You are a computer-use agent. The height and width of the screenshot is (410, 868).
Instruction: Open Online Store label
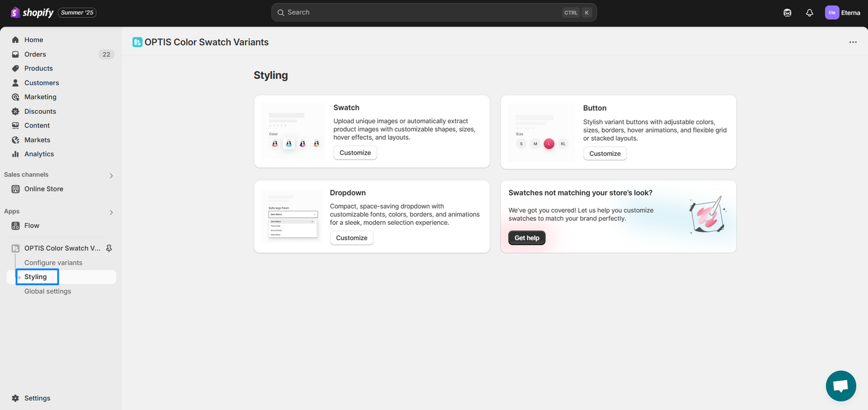[44, 189]
